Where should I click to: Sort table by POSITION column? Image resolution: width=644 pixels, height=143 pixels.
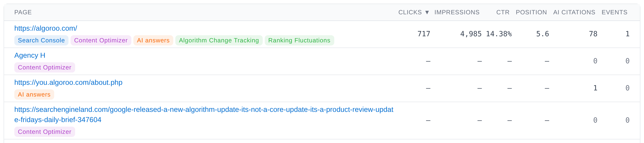tap(531, 12)
